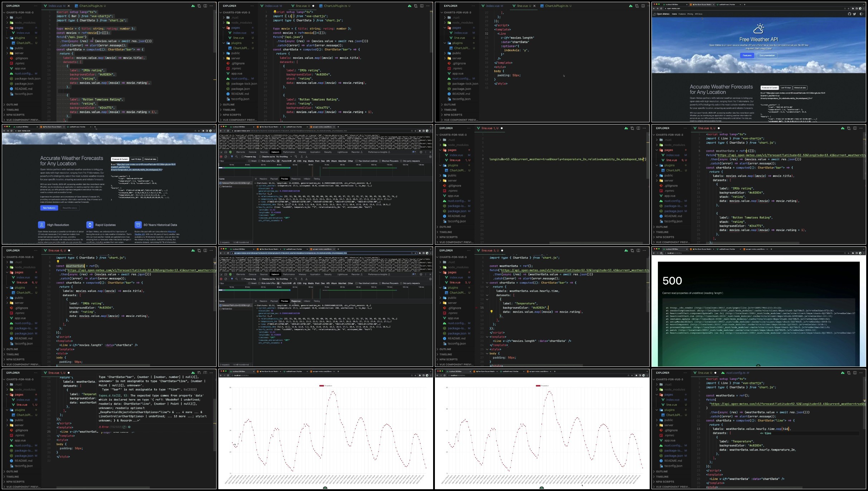Open Headers tab in DevTools with highlighted address bar

click(x=263, y=301)
